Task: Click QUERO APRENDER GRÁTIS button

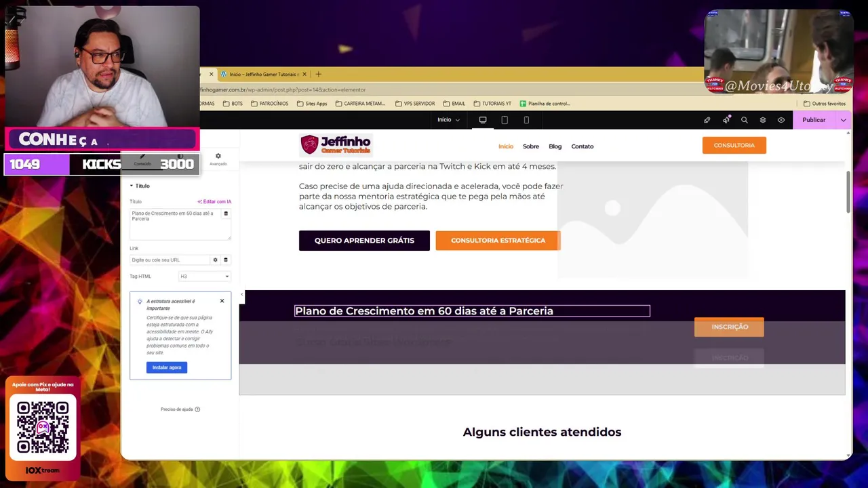Action: [x=364, y=241]
